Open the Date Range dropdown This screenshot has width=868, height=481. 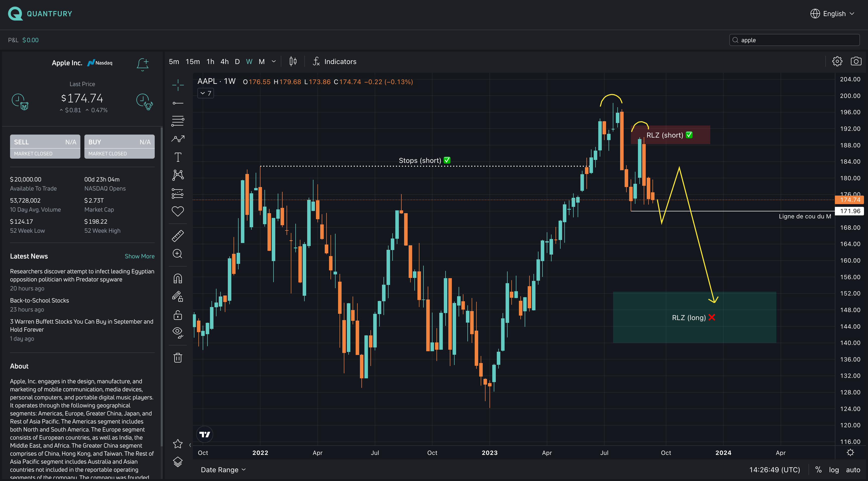pyautogui.click(x=223, y=469)
